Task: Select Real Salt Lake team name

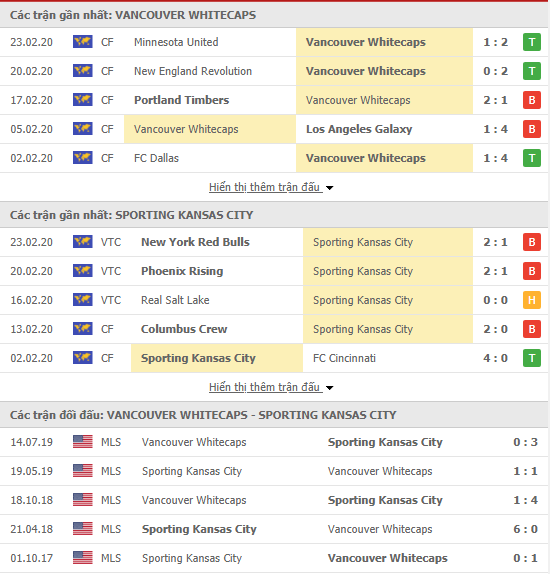Action: pyautogui.click(x=175, y=300)
